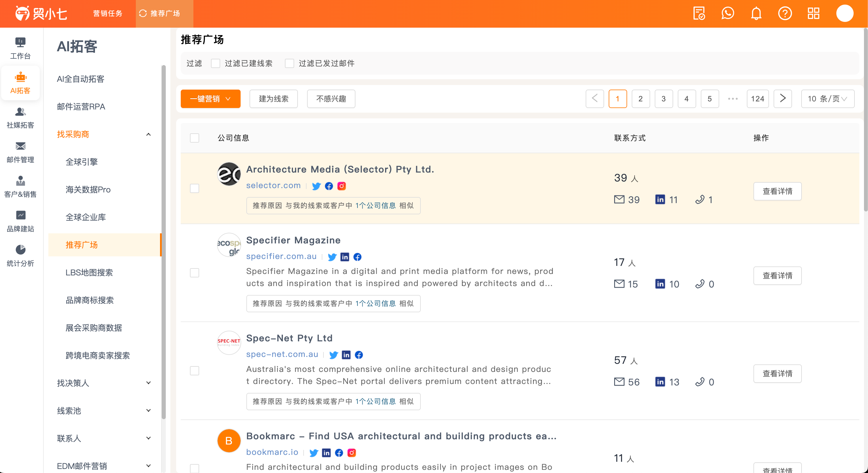
Task: Open the notifications bell
Action: coord(756,14)
